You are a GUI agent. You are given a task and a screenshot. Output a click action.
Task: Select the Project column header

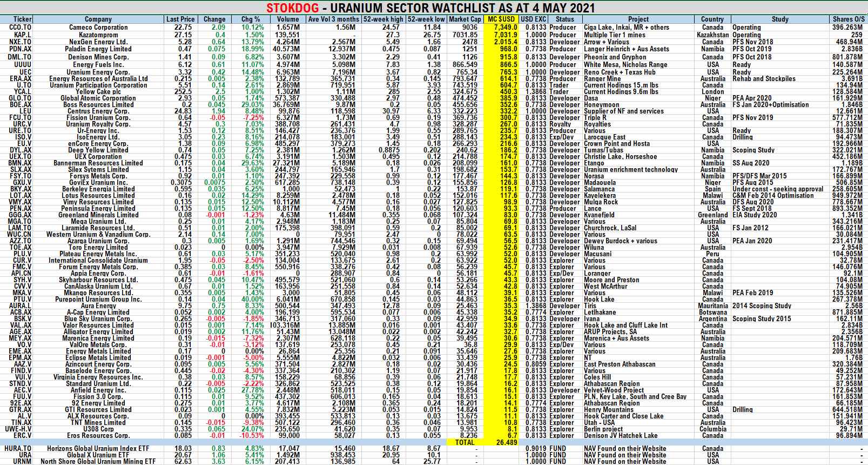pyautogui.click(x=638, y=19)
